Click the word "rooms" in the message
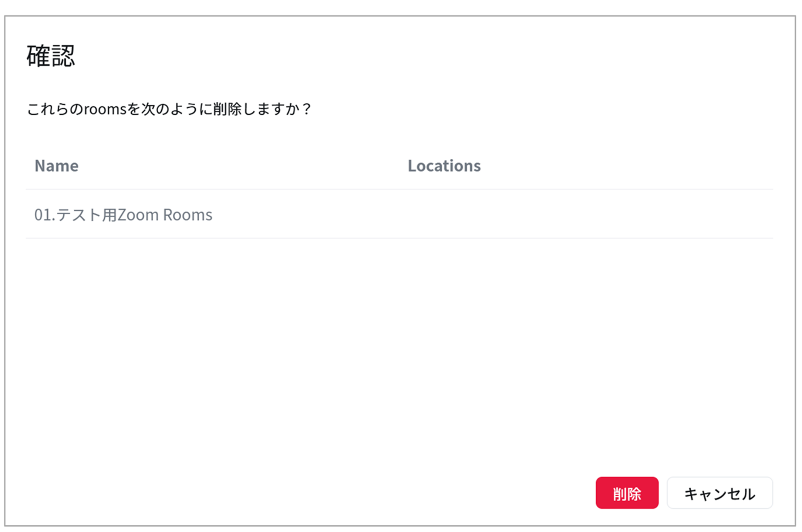Image resolution: width=802 pixels, height=532 pixels. 105,109
